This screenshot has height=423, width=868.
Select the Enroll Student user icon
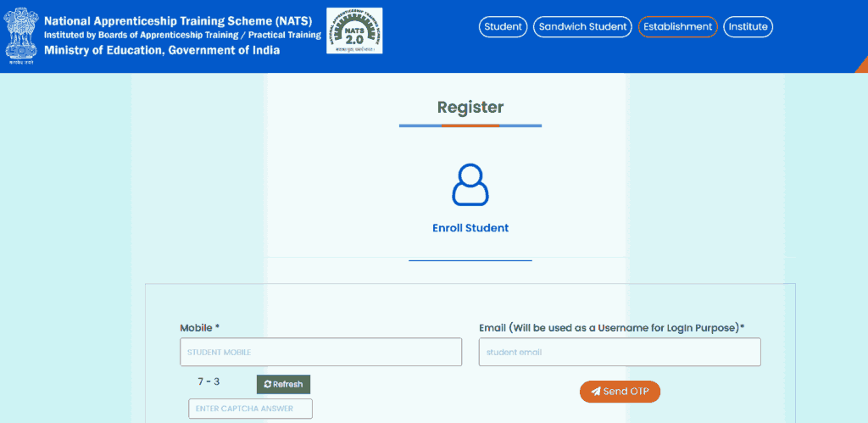pos(470,185)
